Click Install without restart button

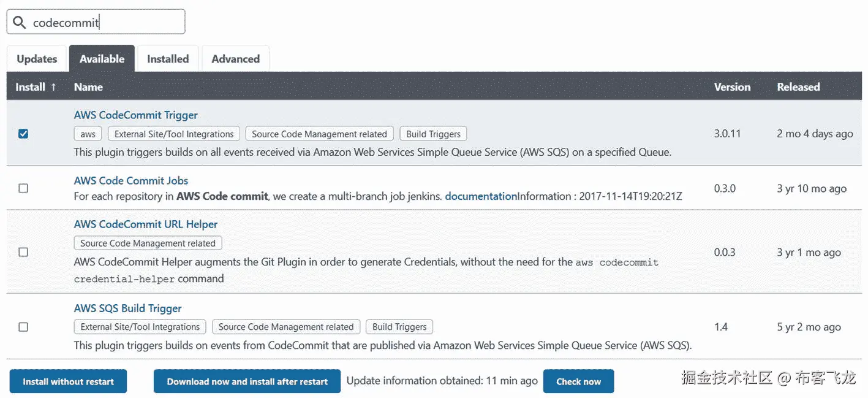click(x=68, y=381)
